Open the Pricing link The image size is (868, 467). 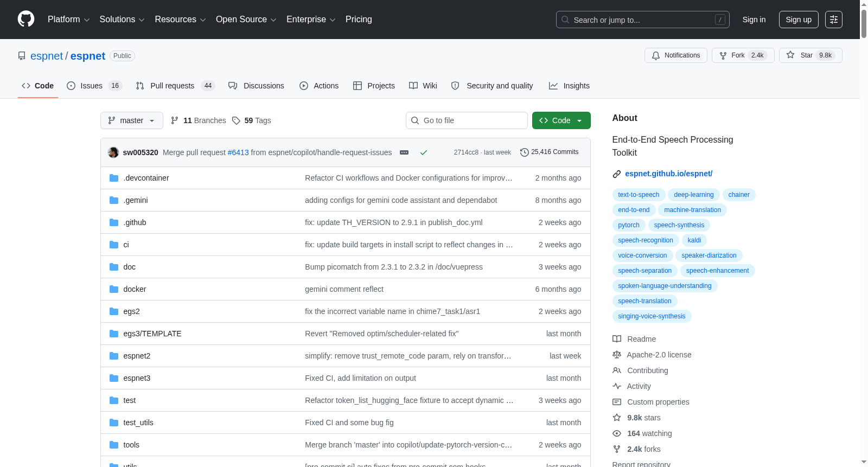pos(359,20)
